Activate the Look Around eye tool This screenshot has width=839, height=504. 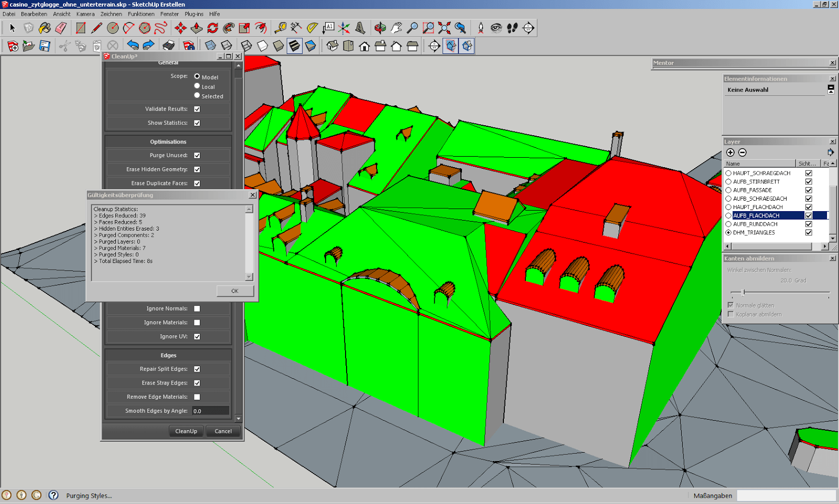pyautogui.click(x=496, y=28)
